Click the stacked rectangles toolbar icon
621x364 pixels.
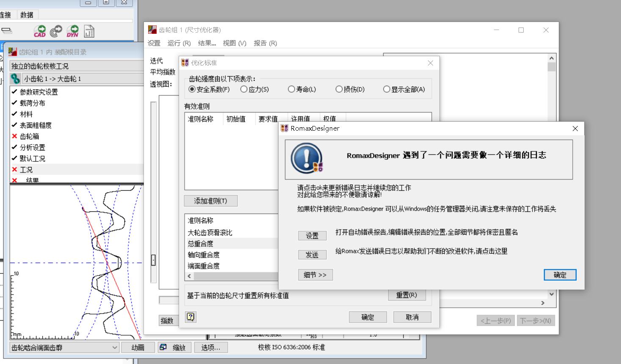click(6, 31)
